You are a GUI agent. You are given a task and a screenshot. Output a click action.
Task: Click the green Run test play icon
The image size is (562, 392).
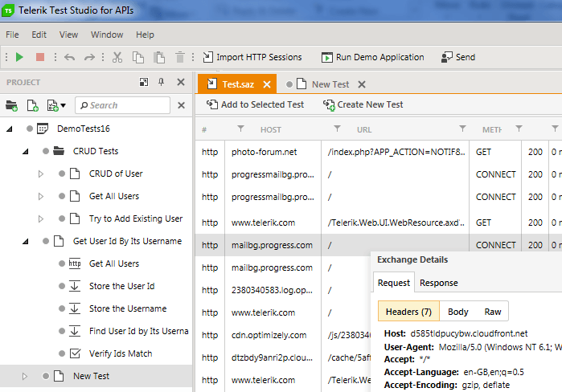click(x=19, y=57)
